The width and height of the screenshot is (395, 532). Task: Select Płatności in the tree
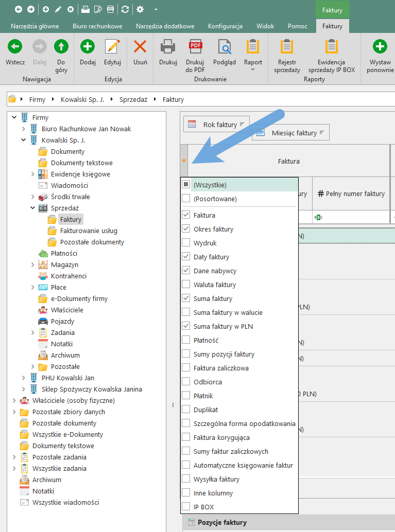[x=64, y=253]
